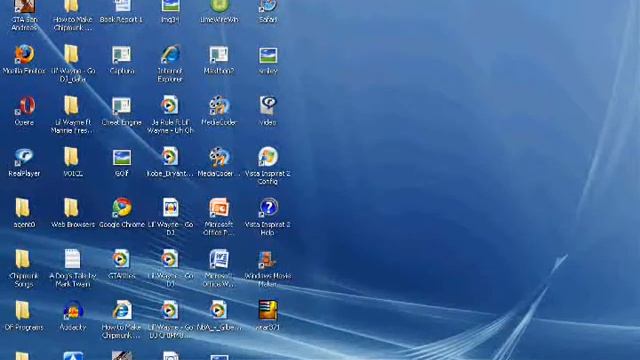640x360 pixels.
Task: Open the GTAtitles media file
Action: [x=121, y=259]
